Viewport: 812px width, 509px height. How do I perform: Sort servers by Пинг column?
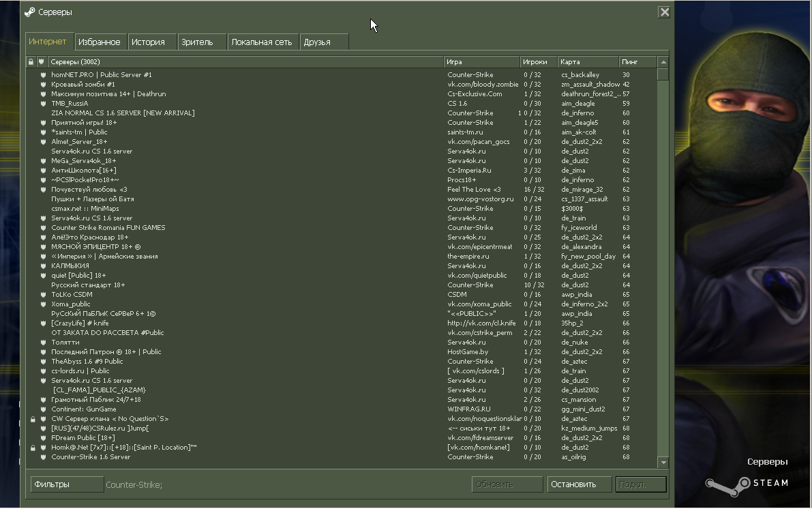point(637,61)
